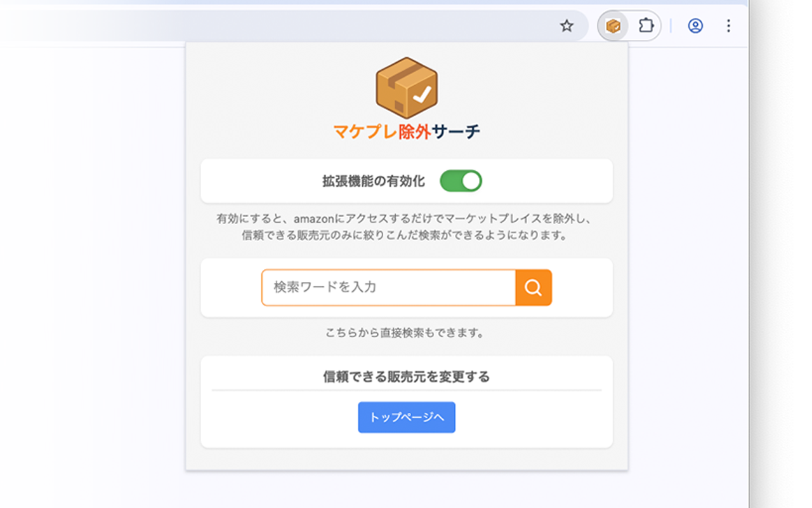Open the Chrome extensions puzzle-piece icon
This screenshot has height=508, width=812.
pos(648,26)
